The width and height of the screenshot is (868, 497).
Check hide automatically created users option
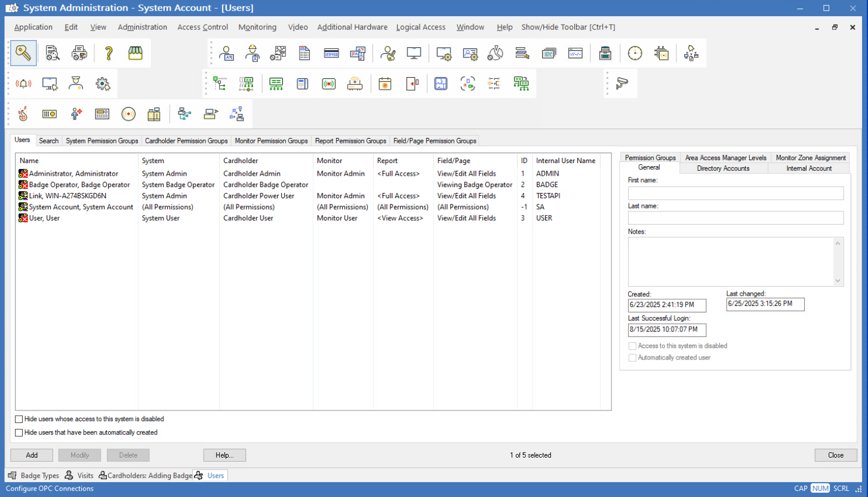19,432
